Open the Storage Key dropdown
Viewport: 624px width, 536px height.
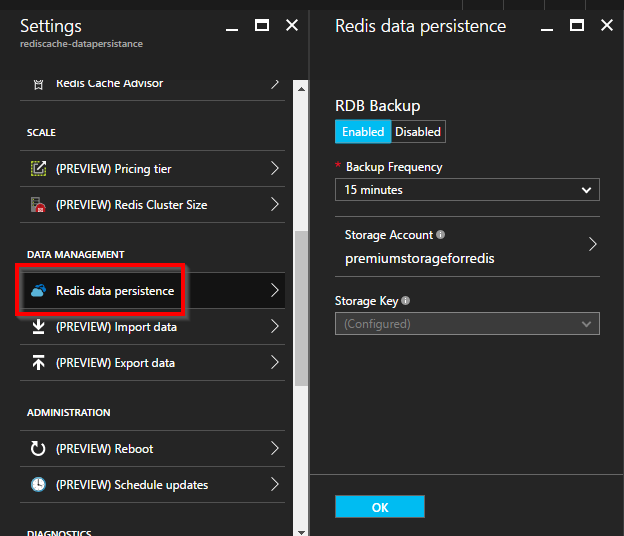pyautogui.click(x=467, y=324)
